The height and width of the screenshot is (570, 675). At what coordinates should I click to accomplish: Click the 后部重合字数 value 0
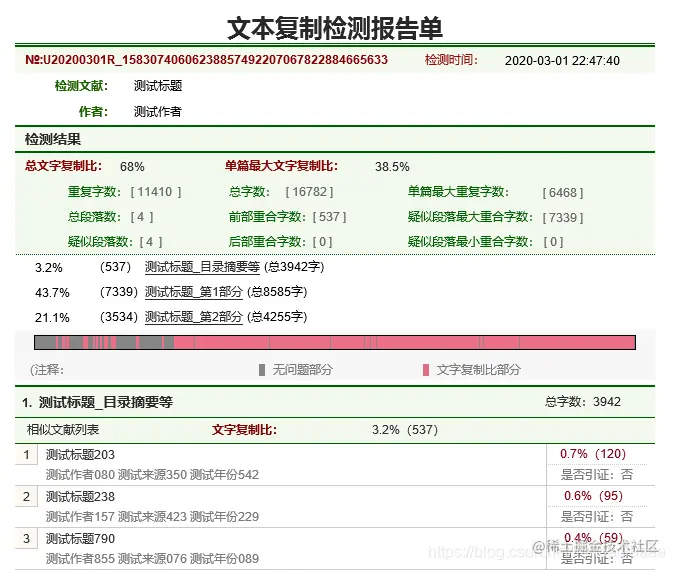(322, 242)
